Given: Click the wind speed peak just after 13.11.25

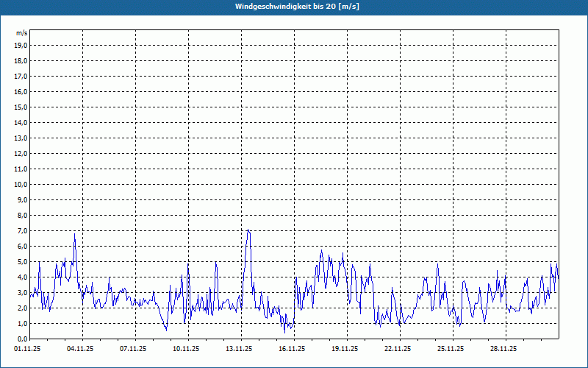Looking at the screenshot, I should click(x=248, y=231).
